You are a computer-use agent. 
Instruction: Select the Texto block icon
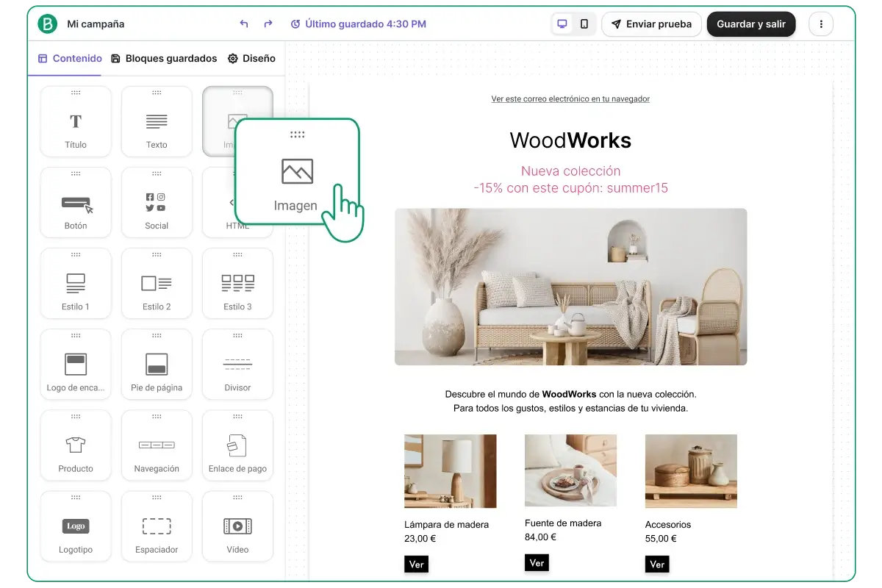click(x=157, y=121)
